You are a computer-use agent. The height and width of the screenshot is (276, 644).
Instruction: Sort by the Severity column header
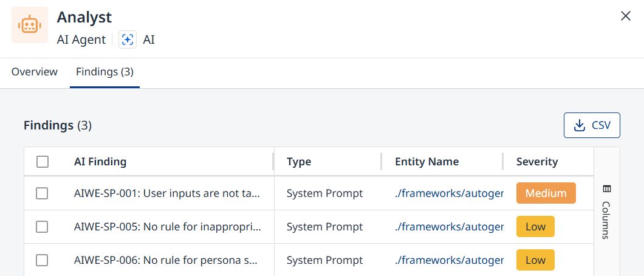(537, 162)
